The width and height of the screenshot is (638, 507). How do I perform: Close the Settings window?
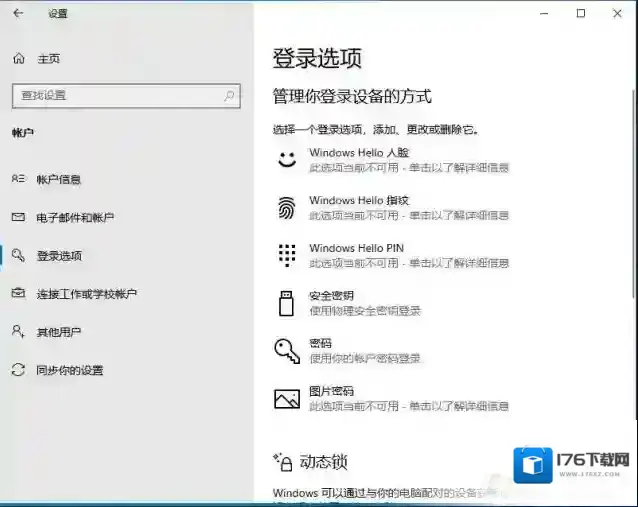pyautogui.click(x=617, y=13)
